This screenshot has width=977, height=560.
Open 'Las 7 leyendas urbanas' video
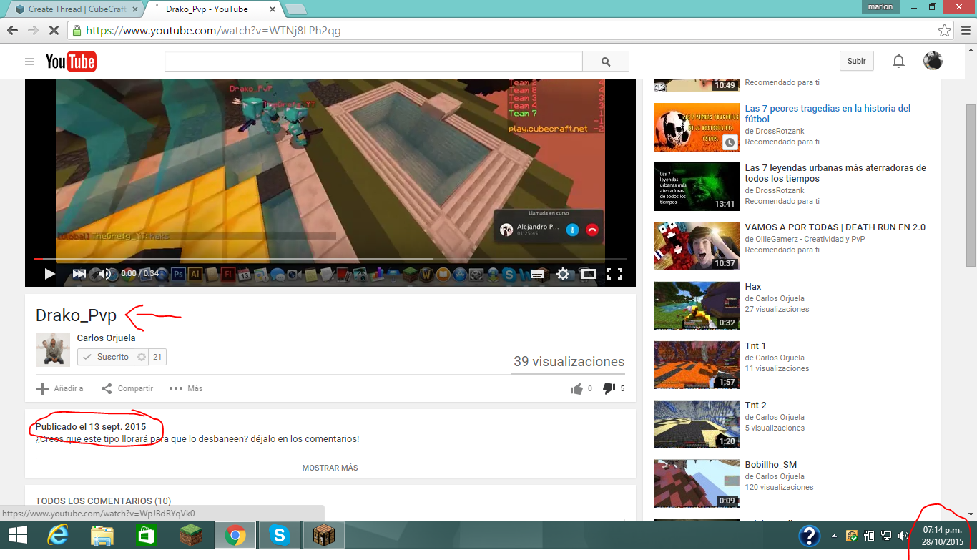click(x=835, y=173)
